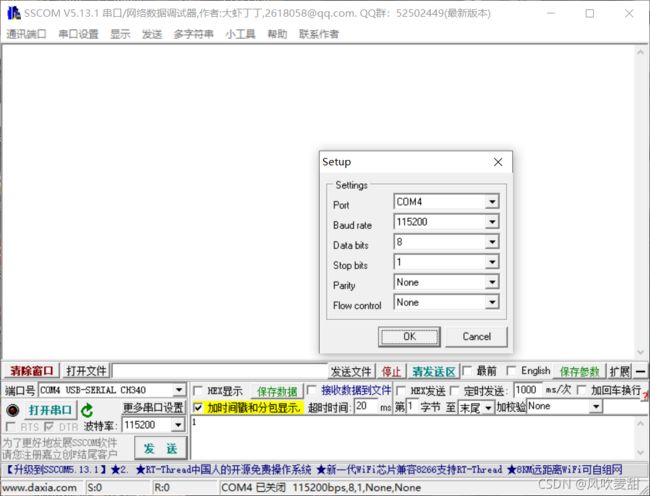The height and width of the screenshot is (496, 650).
Task: Open the Port dropdown in Setup dialog
Action: (492, 202)
